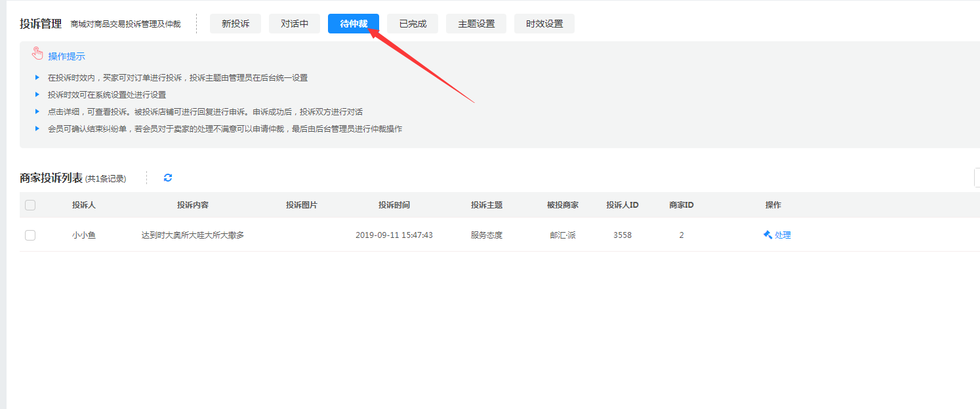
Task: Open the 对话中 tab
Action: click(x=295, y=24)
